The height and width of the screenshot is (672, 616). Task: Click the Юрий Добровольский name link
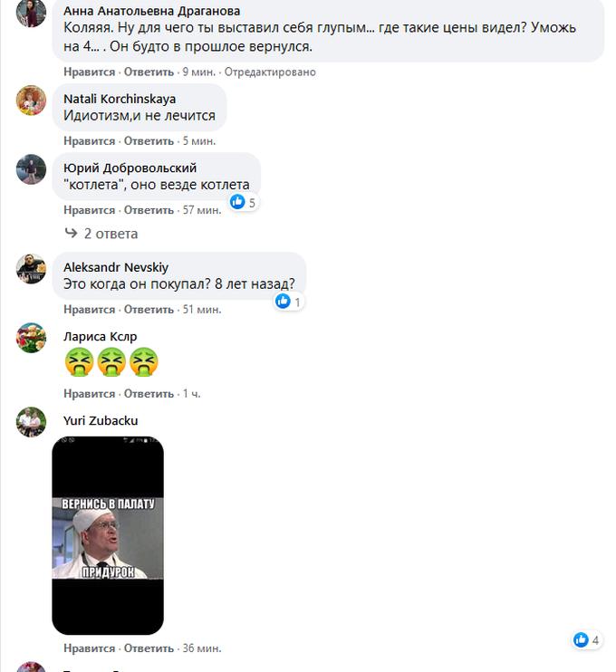point(130,168)
